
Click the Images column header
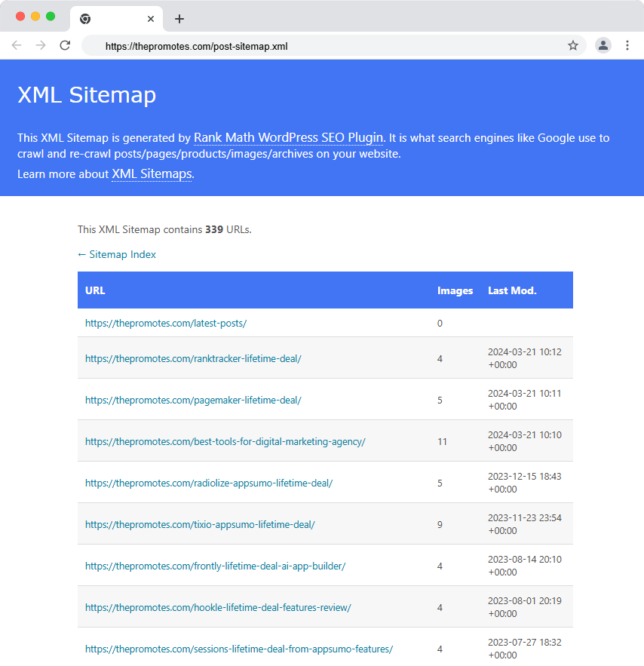[x=455, y=290]
